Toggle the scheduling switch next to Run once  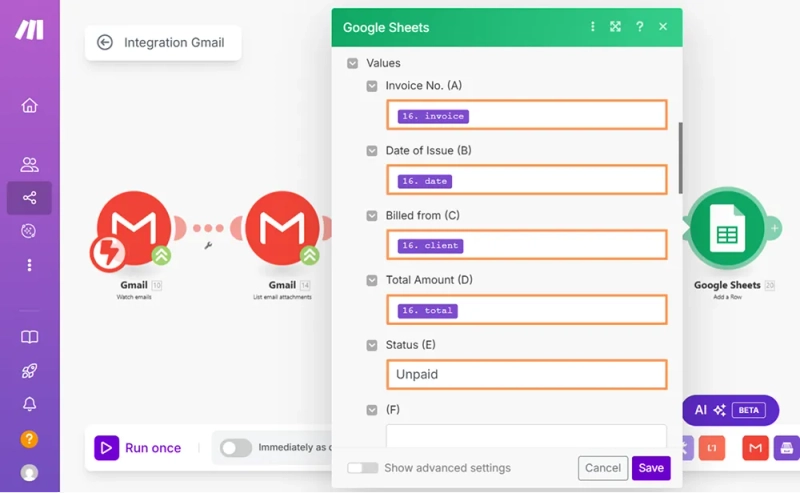coord(236,448)
